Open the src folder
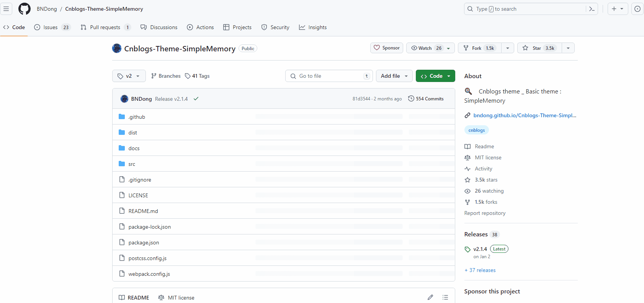The image size is (644, 303). click(132, 164)
